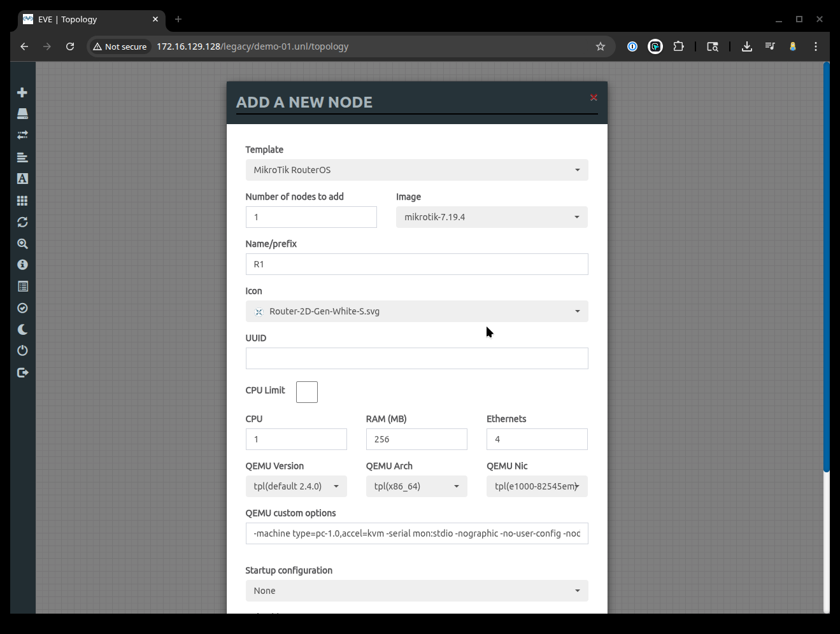Open Chrome three-dot menu
Image resolution: width=840 pixels, height=634 pixels.
tap(816, 46)
